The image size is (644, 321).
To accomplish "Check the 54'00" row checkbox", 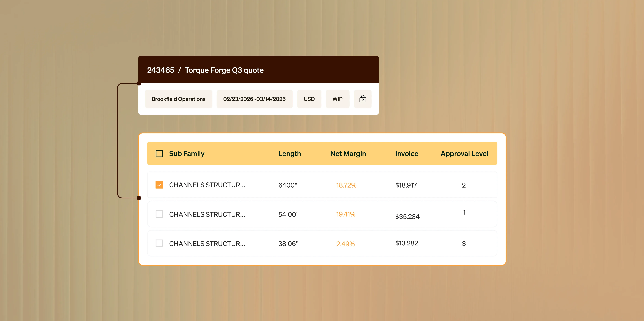I will pos(159,214).
